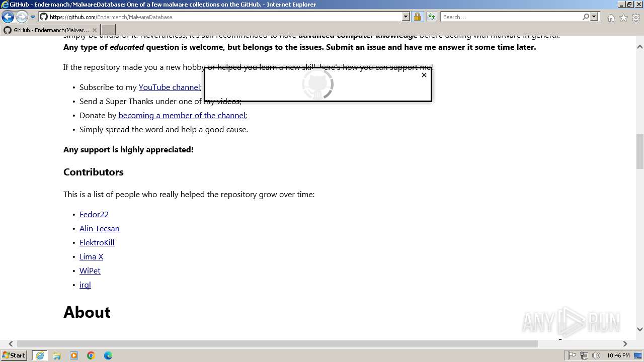The image size is (644, 362).
Task: Click the Home icon
Action: 611,18
